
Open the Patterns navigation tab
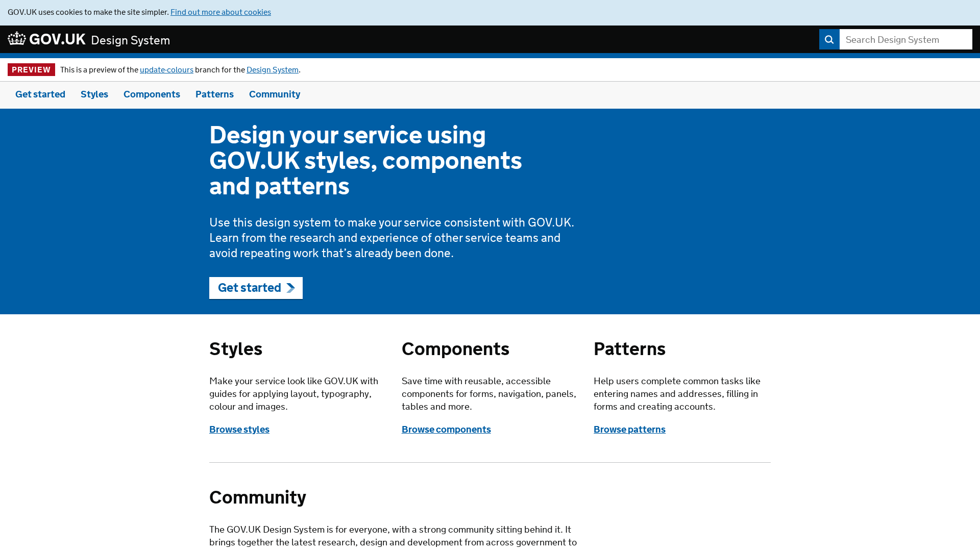[214, 94]
